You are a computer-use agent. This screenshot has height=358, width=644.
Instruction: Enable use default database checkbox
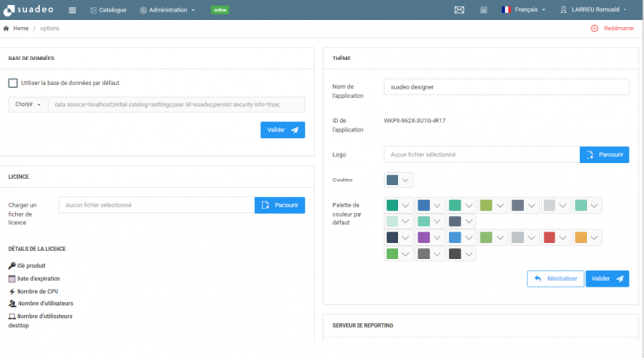coord(13,83)
